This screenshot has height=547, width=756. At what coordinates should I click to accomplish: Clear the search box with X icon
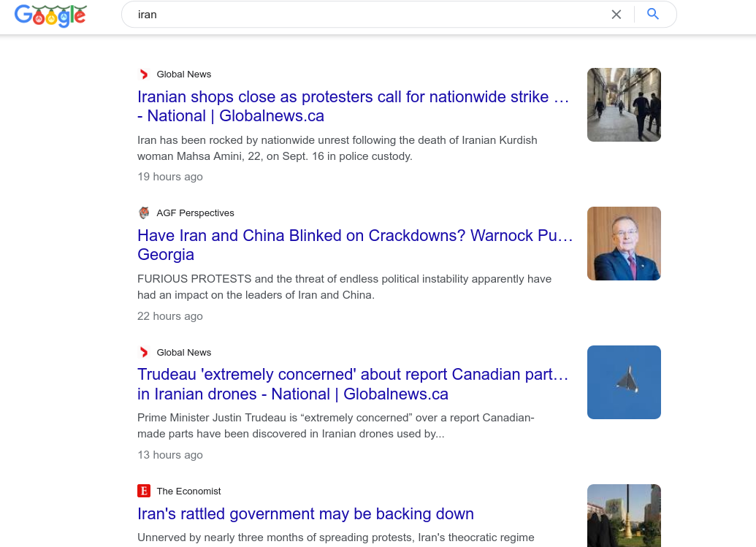[616, 15]
